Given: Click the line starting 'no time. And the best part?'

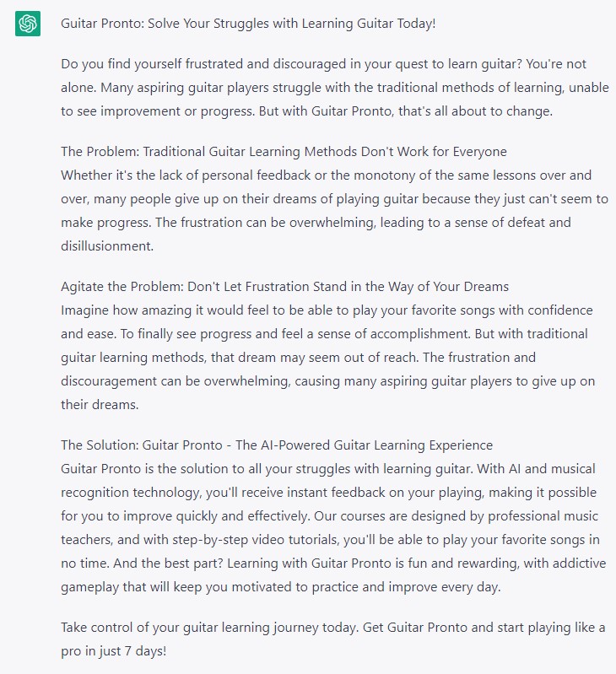Looking at the screenshot, I should tap(333, 563).
